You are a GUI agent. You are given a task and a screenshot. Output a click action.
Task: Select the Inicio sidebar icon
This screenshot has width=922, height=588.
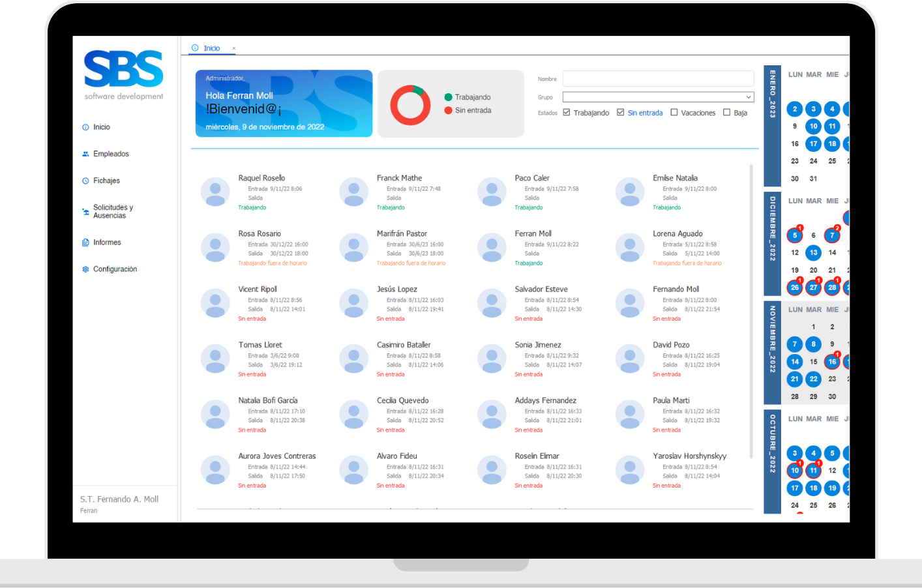85,126
